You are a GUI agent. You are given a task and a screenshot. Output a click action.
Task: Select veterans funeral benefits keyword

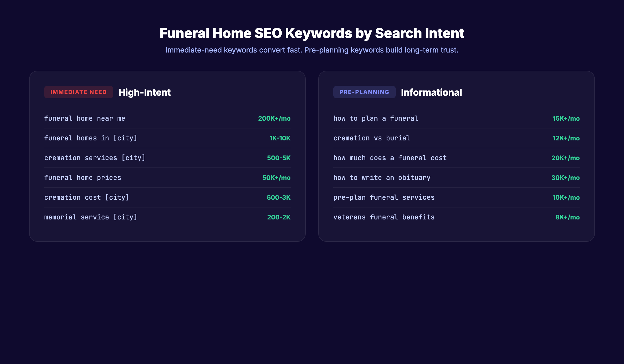tap(384, 217)
